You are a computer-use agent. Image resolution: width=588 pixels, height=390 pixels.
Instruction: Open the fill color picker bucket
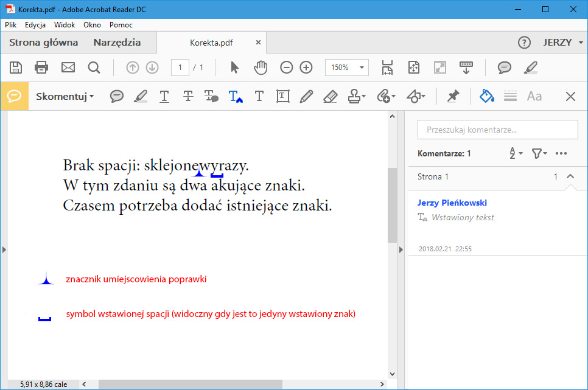pyautogui.click(x=487, y=96)
